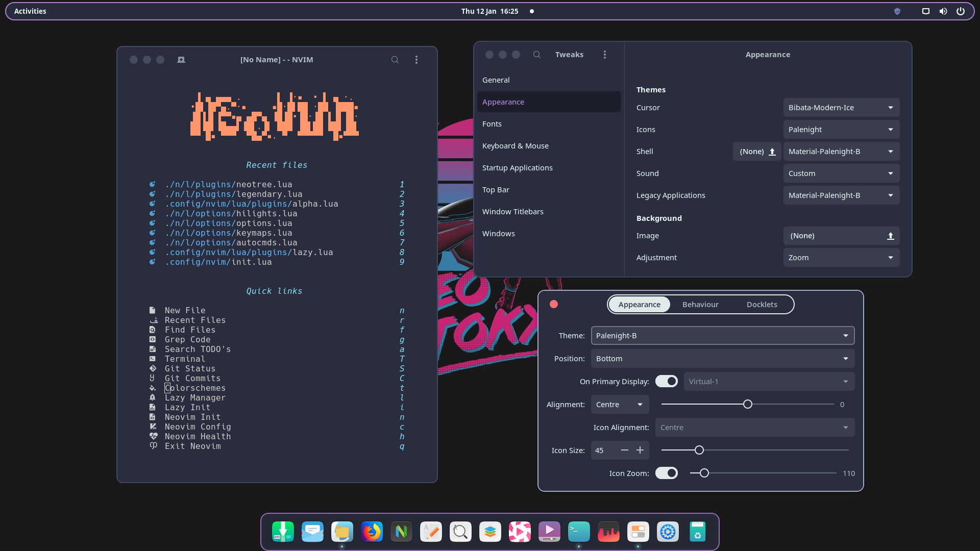
Task: Open the background Adjustment dropdown
Action: click(x=841, y=258)
